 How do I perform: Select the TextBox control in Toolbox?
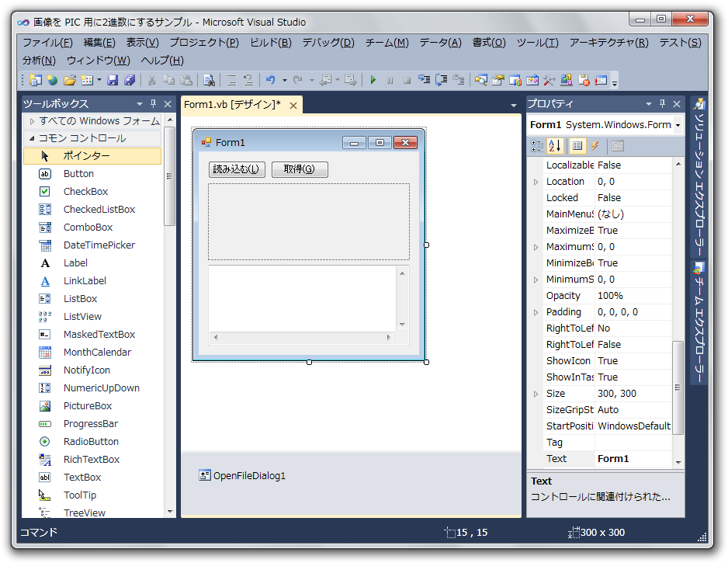coord(92,478)
